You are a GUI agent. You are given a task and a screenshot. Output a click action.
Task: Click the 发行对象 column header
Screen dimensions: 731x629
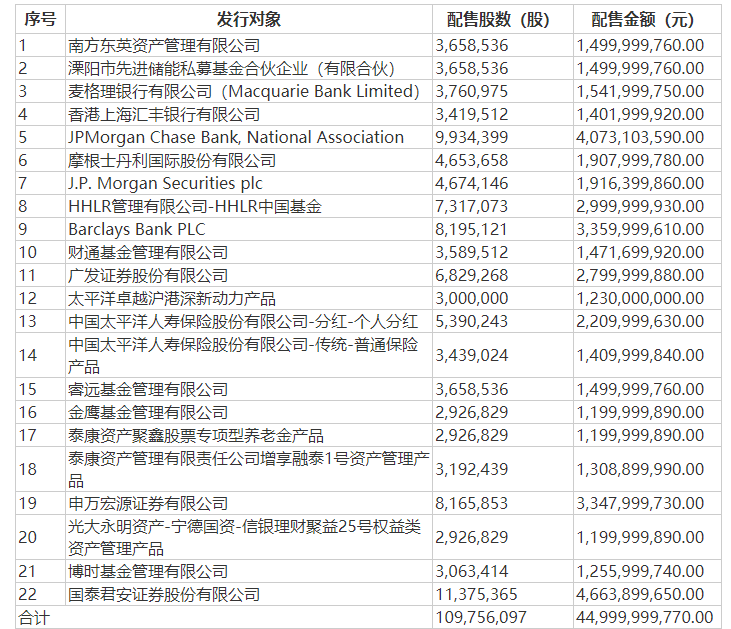click(x=248, y=20)
